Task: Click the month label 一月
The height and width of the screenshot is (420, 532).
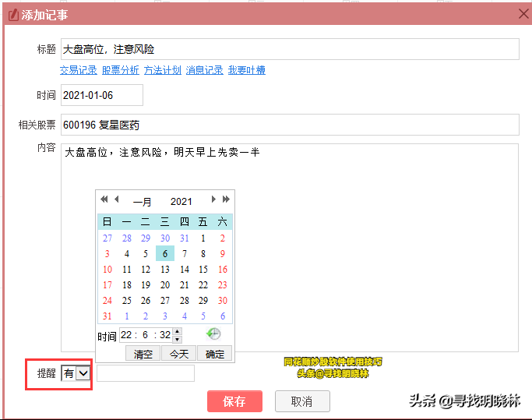Action: [x=143, y=202]
